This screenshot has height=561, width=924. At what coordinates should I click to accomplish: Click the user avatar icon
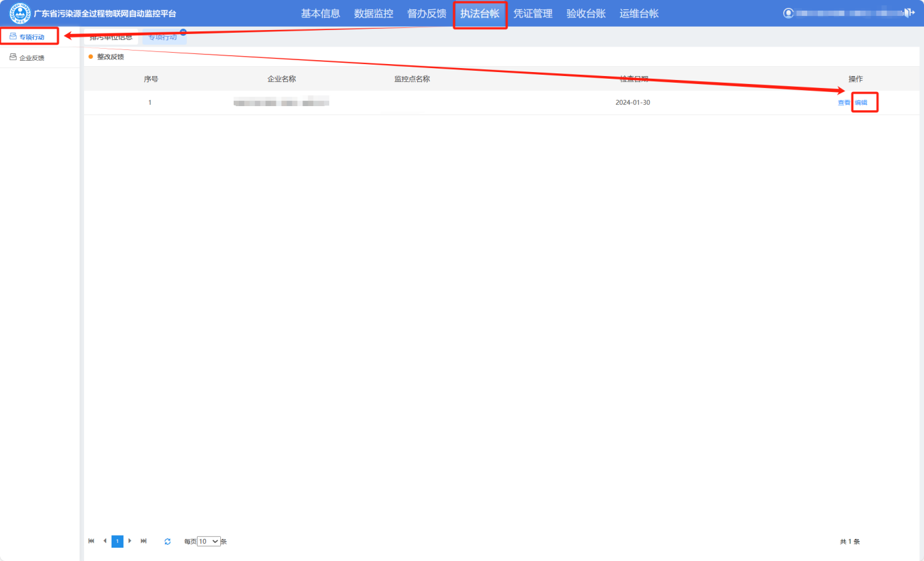(788, 13)
